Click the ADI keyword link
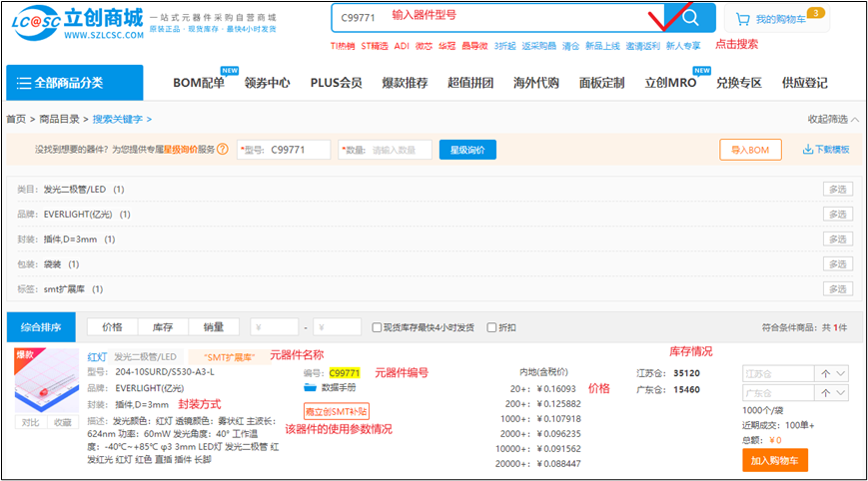 (x=402, y=46)
